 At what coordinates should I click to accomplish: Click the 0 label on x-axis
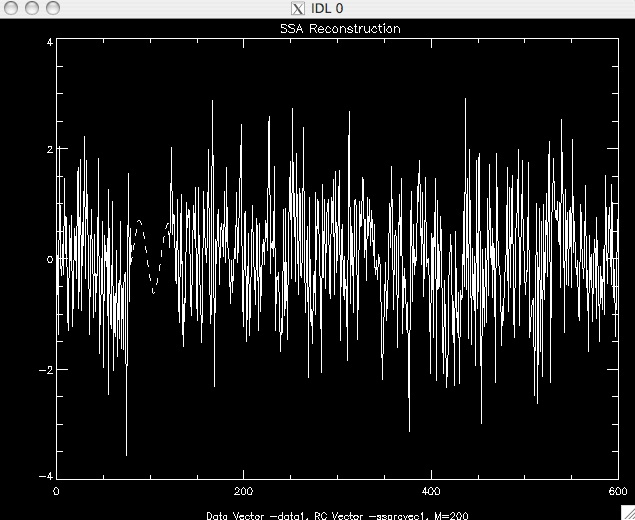[56, 491]
